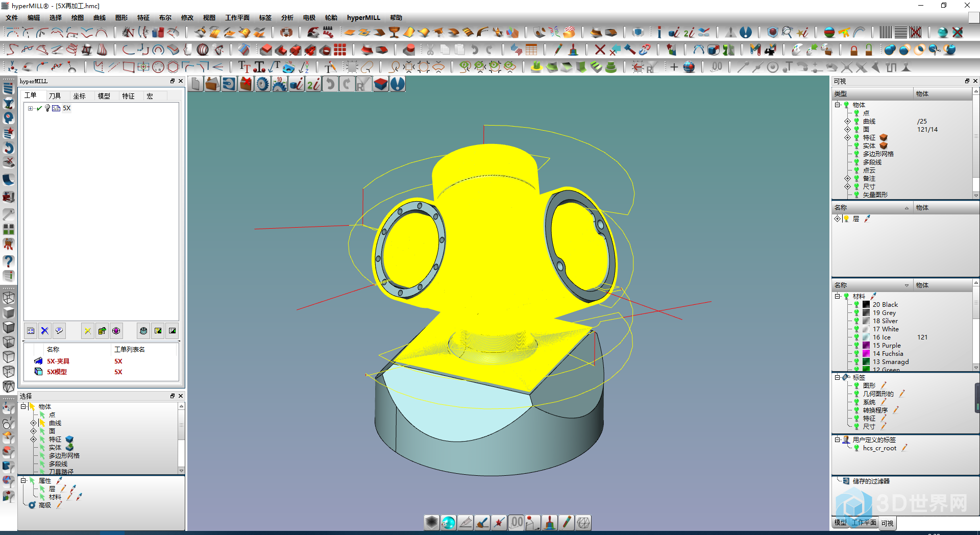Click the scissors cut icon in toolbar

430,50
